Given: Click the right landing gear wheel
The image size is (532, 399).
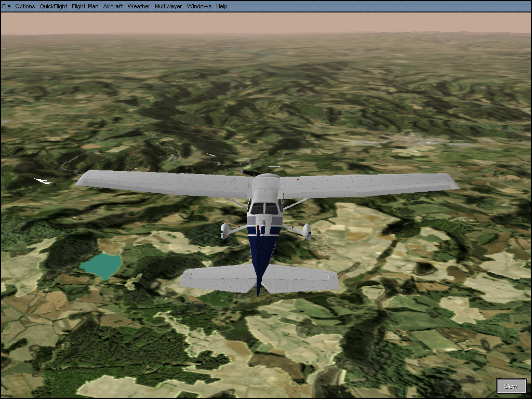Looking at the screenshot, I should pyautogui.click(x=307, y=231).
